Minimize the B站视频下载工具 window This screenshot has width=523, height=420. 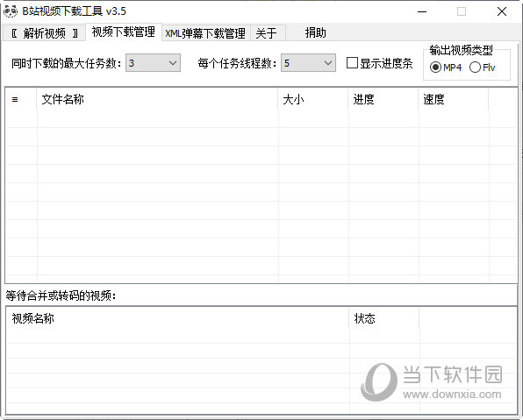point(422,11)
